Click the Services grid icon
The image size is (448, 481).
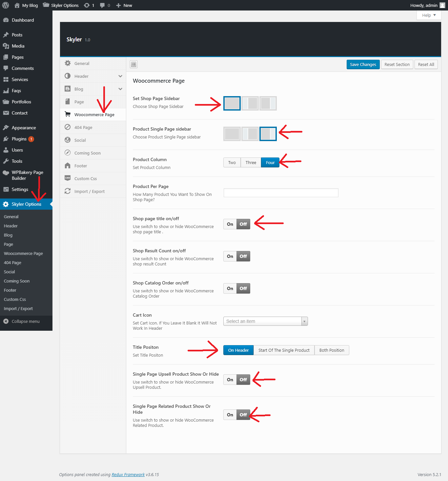pos(6,79)
